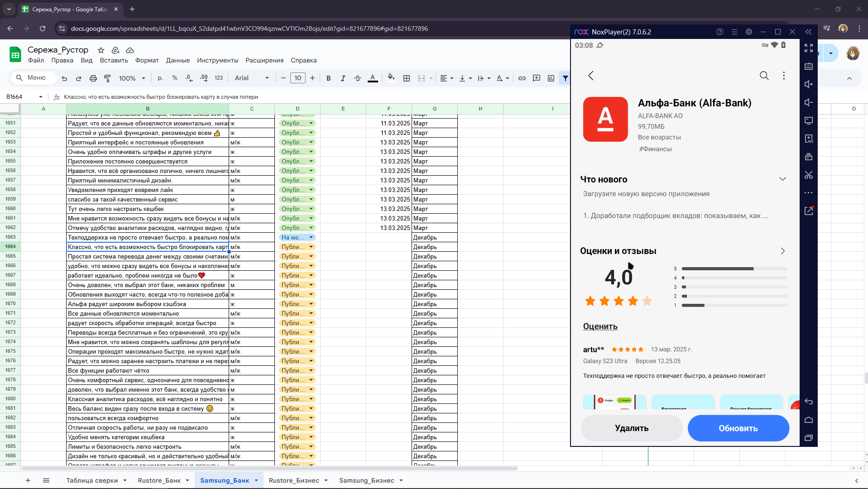The width and height of the screenshot is (868, 489).
Task: Click the NoxPlayer volume up icon
Action: coord(809,84)
